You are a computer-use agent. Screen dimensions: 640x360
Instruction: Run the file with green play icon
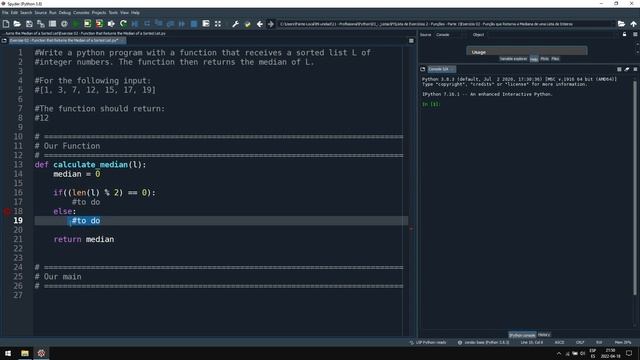[76, 24]
